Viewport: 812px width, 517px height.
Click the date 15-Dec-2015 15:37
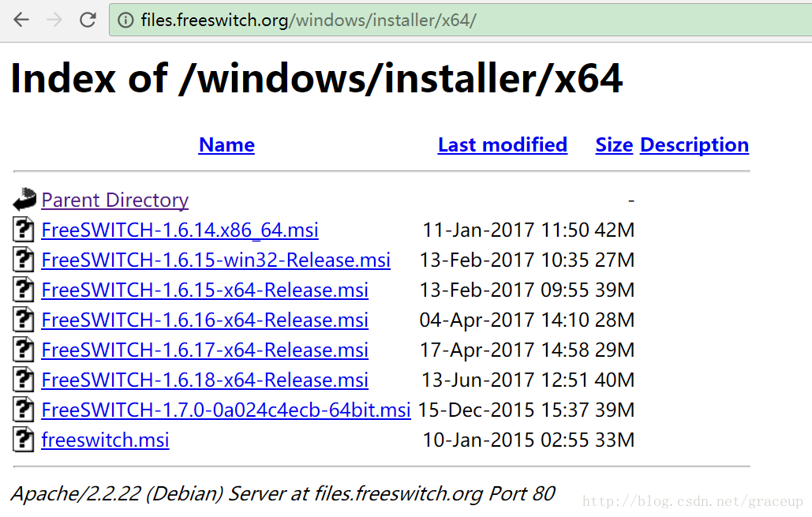coord(503,410)
